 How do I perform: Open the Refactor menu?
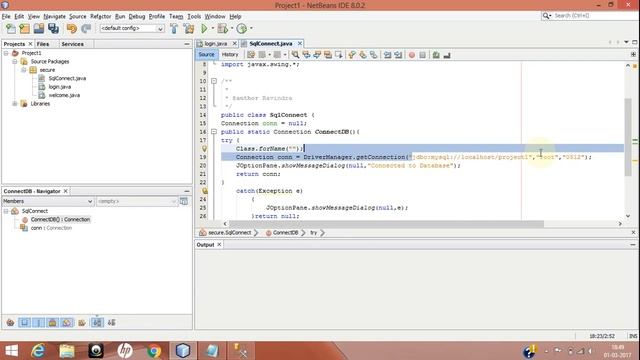pos(100,16)
